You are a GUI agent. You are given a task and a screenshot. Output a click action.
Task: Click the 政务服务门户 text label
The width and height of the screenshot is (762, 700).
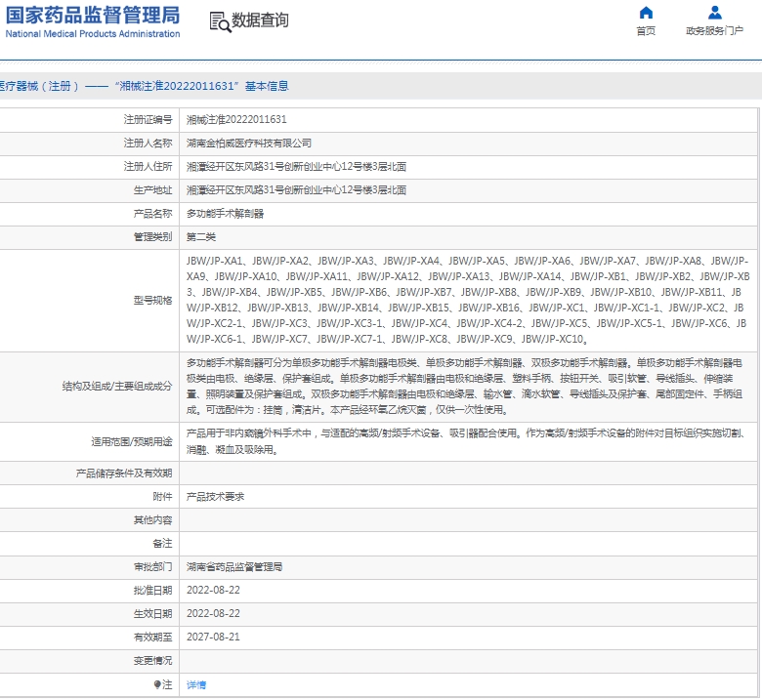pos(714,31)
